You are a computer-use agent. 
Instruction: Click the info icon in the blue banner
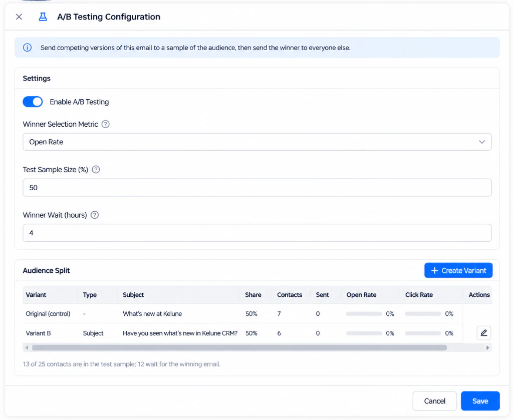(x=27, y=48)
